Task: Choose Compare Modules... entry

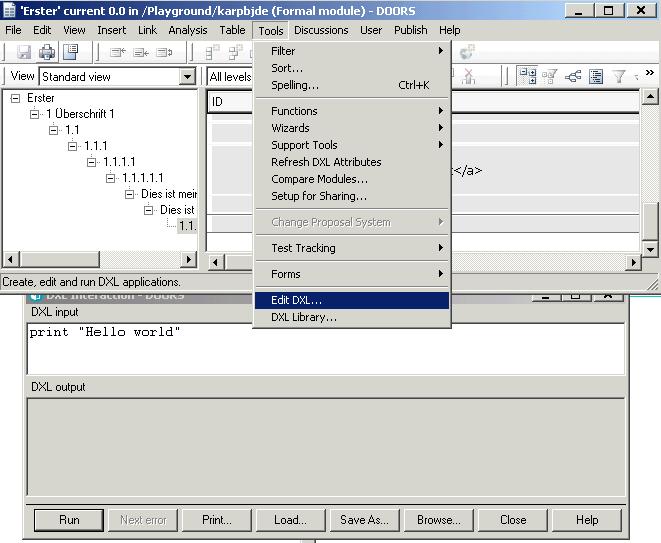Action: click(x=352, y=179)
